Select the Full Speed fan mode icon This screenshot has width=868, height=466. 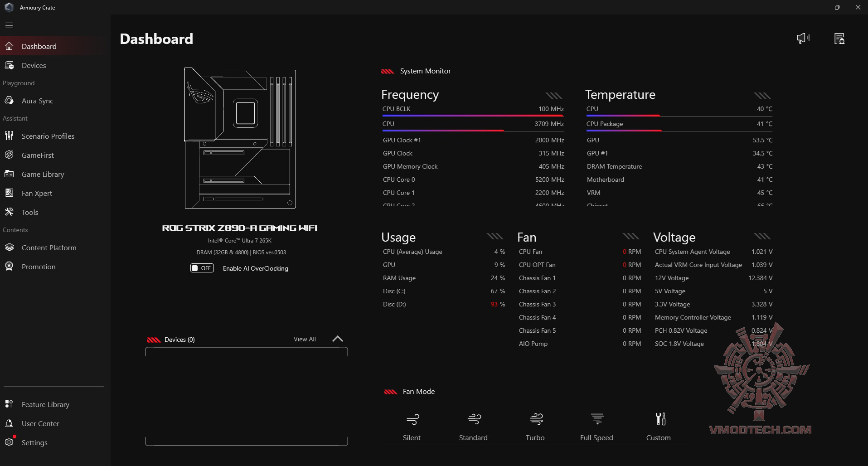click(597, 419)
